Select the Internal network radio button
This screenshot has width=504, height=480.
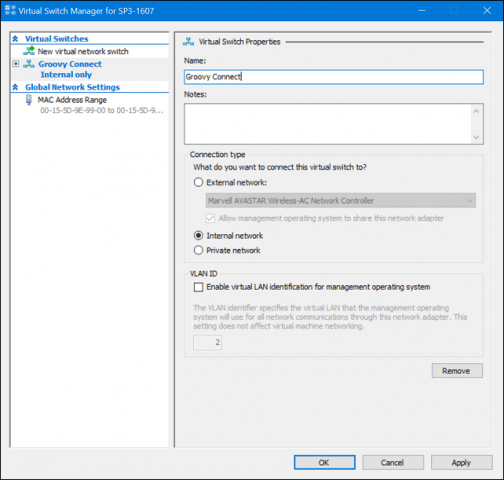point(198,236)
